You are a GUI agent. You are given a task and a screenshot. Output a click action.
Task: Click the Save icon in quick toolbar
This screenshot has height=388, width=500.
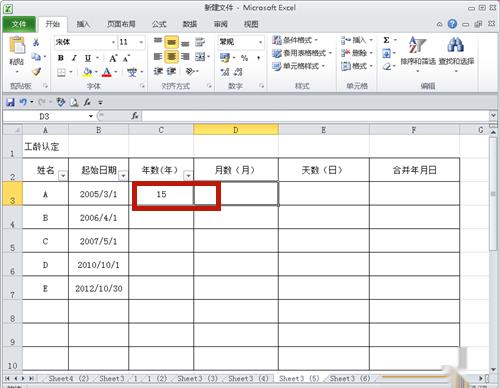click(x=10, y=102)
